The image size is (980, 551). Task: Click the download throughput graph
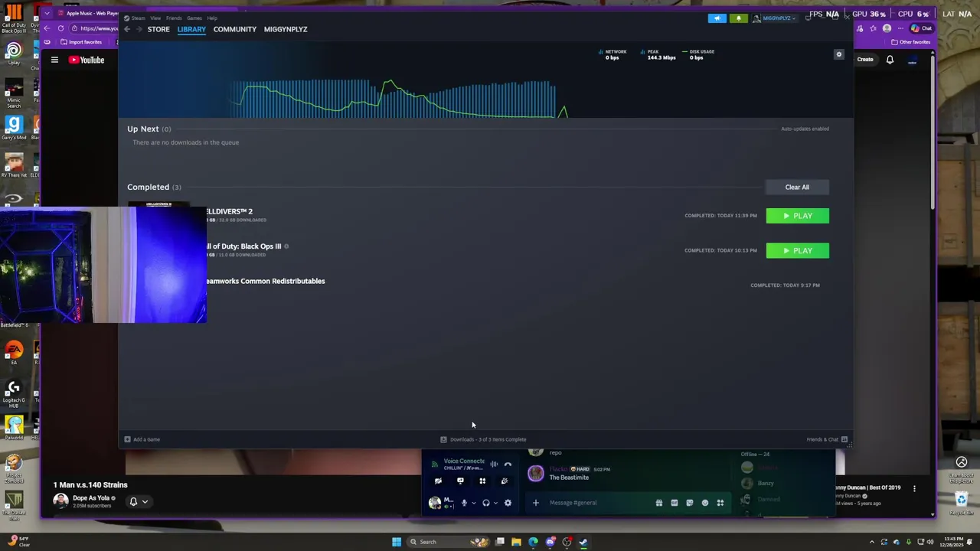(x=398, y=98)
